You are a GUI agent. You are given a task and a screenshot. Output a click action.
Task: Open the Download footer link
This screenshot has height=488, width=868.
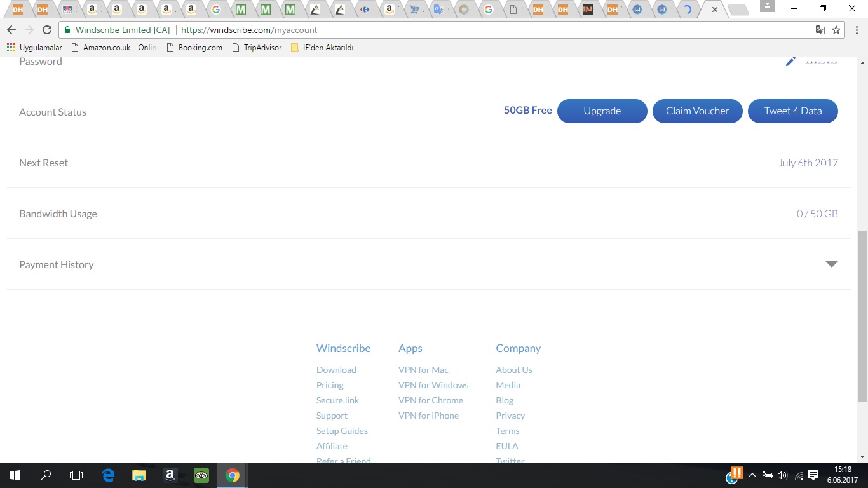point(336,370)
